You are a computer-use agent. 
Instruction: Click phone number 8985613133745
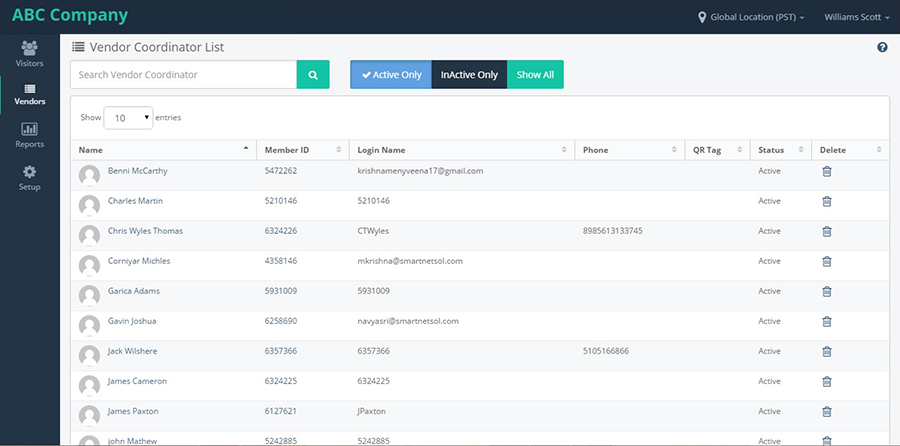(x=612, y=231)
